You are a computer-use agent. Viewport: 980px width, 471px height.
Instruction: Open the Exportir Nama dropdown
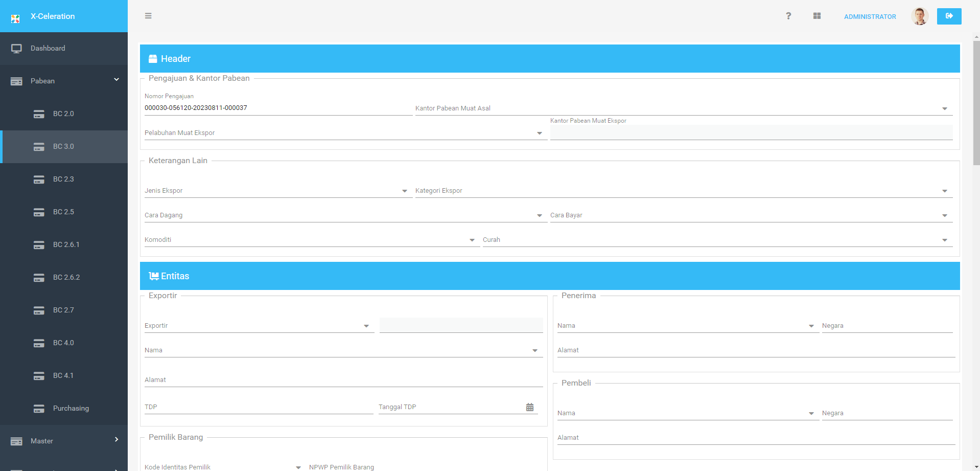[343, 350]
